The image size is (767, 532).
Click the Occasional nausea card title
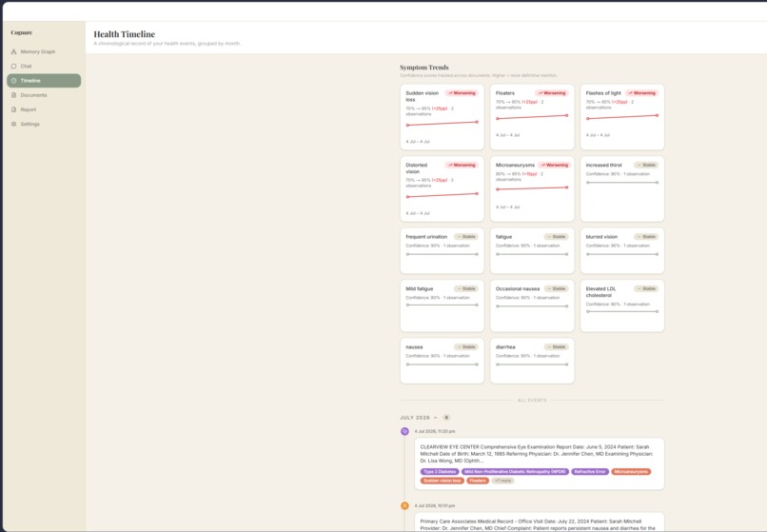[518, 288]
